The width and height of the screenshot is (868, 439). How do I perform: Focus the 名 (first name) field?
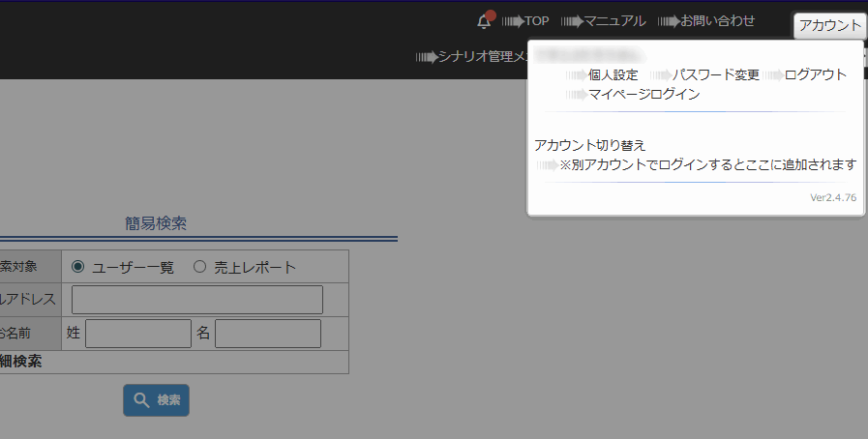coord(267,334)
